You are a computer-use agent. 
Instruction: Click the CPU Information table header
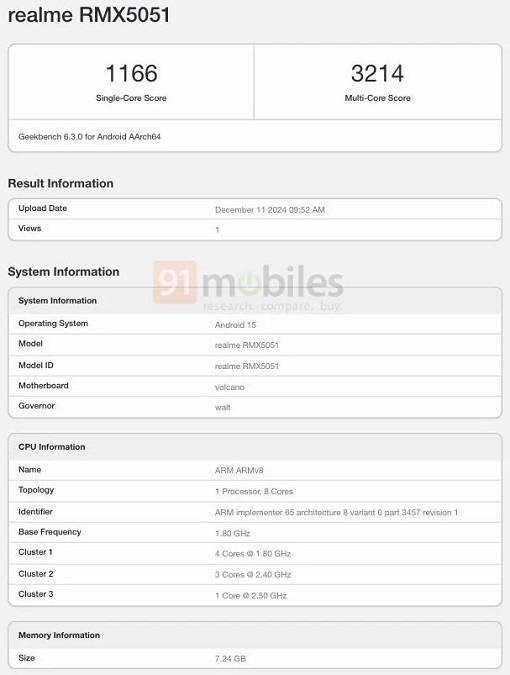(x=255, y=447)
